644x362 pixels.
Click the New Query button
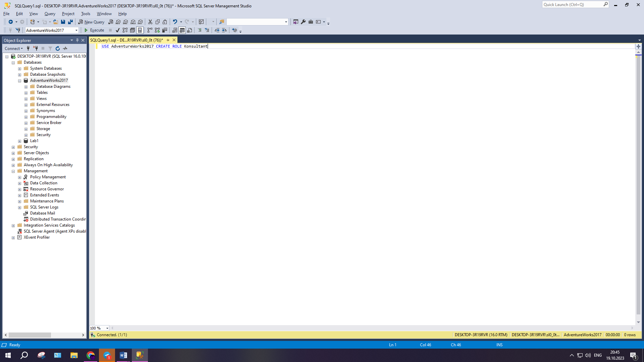[x=91, y=22]
